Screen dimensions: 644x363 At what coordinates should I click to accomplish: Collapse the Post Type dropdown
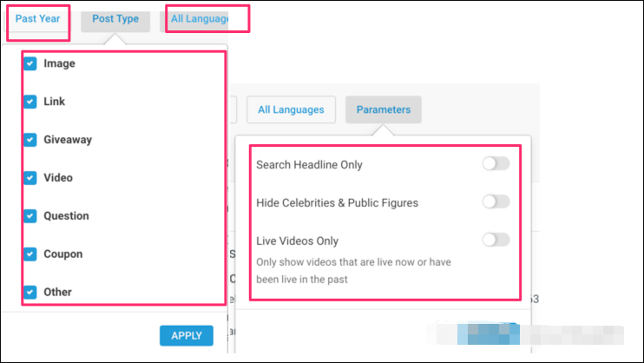pyautogui.click(x=115, y=18)
